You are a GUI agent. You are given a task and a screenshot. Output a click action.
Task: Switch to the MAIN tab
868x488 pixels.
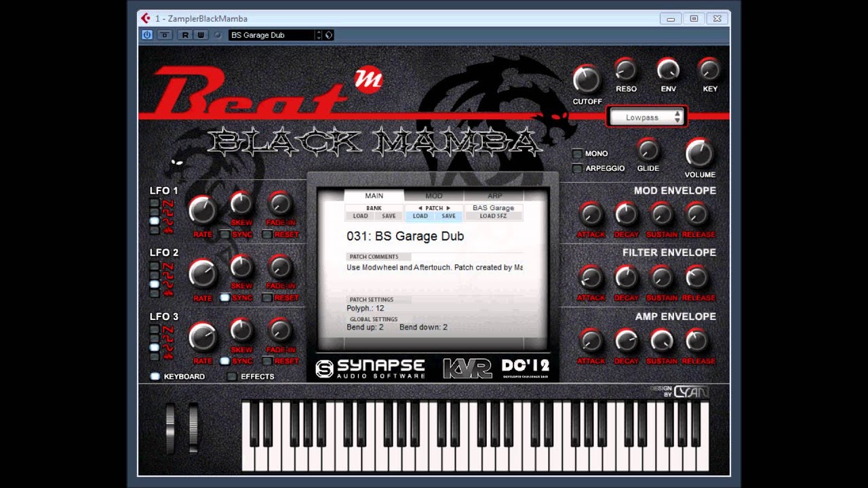pos(374,196)
